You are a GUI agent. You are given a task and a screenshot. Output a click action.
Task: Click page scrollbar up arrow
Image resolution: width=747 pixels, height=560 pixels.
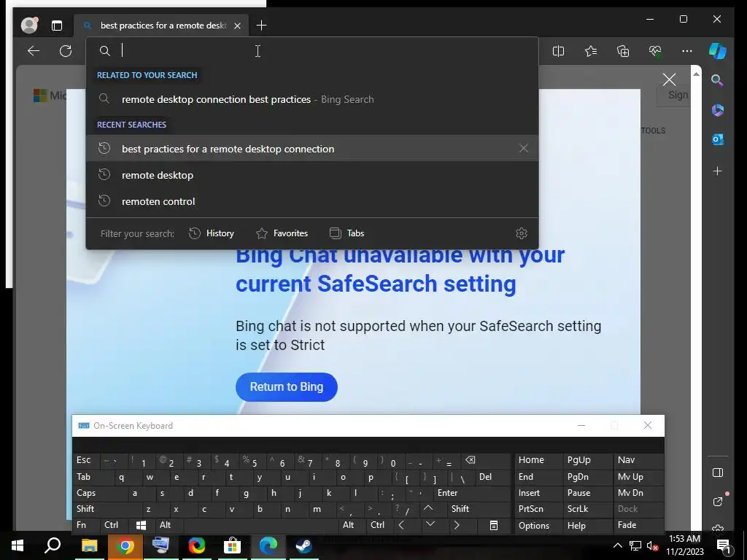pyautogui.click(x=697, y=74)
